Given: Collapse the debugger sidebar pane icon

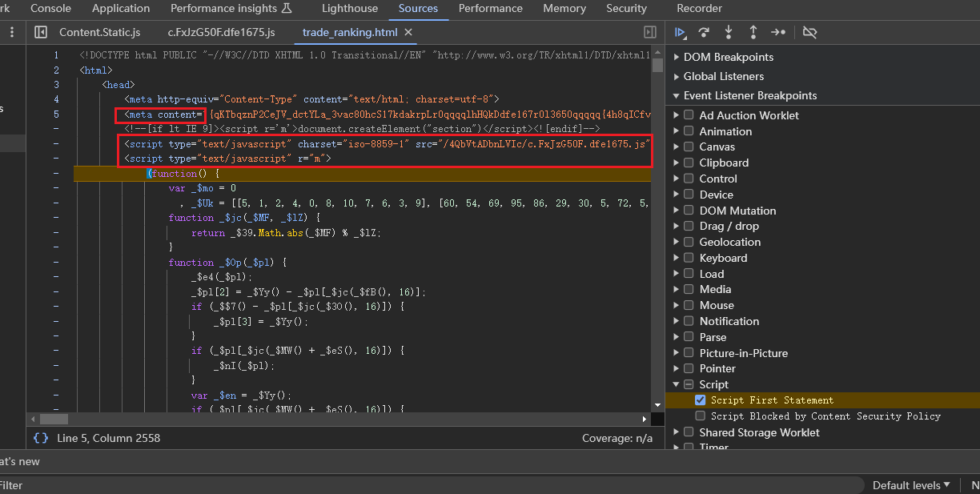Looking at the screenshot, I should 650,32.
